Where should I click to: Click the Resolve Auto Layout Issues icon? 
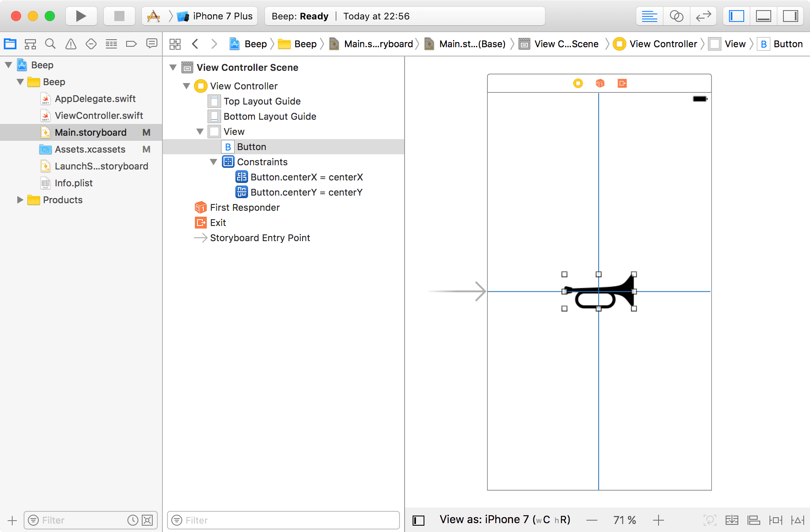tap(797, 520)
